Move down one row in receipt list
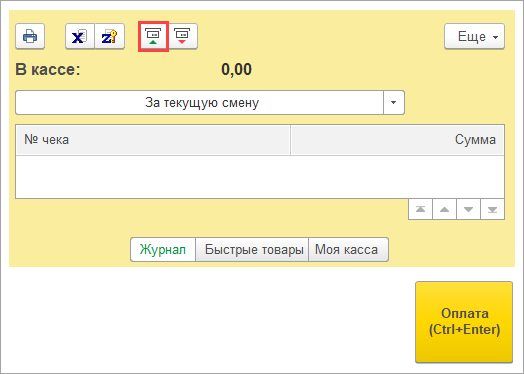This screenshot has width=524, height=374. [468, 210]
